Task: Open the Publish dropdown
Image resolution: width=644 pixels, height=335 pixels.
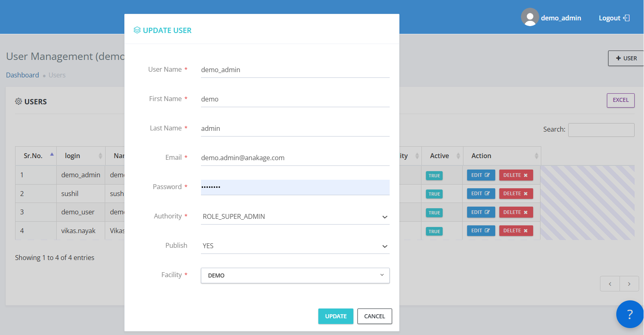Action: 295,246
